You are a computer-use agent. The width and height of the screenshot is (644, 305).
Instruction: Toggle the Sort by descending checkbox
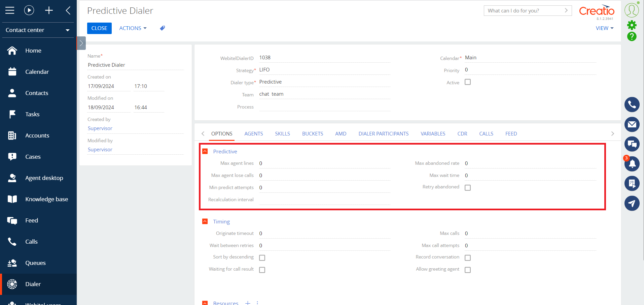point(262,258)
